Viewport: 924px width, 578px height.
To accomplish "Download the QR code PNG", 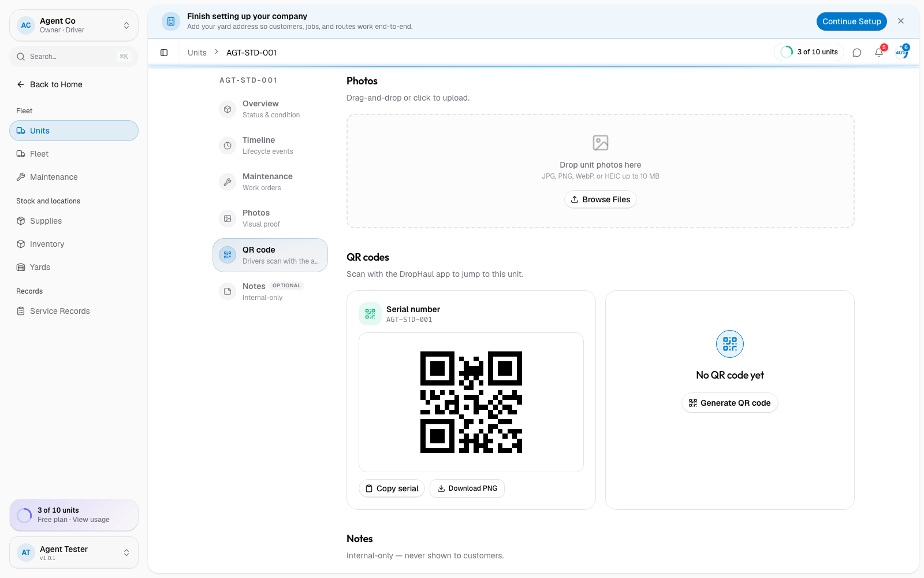I will click(x=467, y=488).
